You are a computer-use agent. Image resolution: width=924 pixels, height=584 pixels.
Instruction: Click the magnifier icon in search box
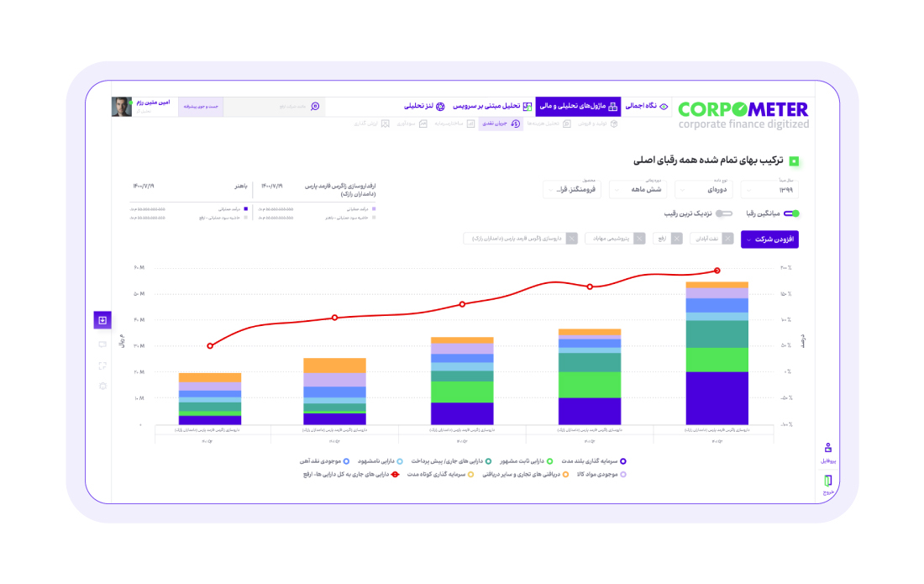pos(315,107)
